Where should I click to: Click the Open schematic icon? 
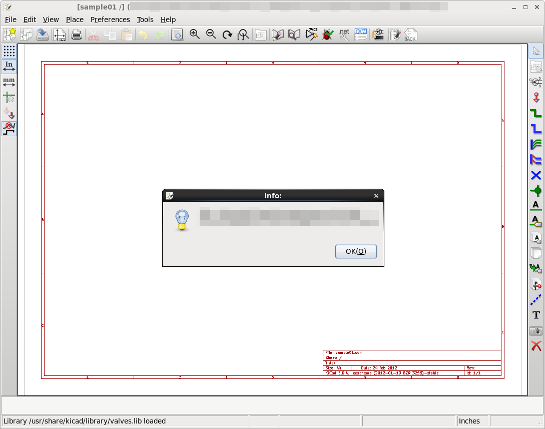click(x=26, y=35)
